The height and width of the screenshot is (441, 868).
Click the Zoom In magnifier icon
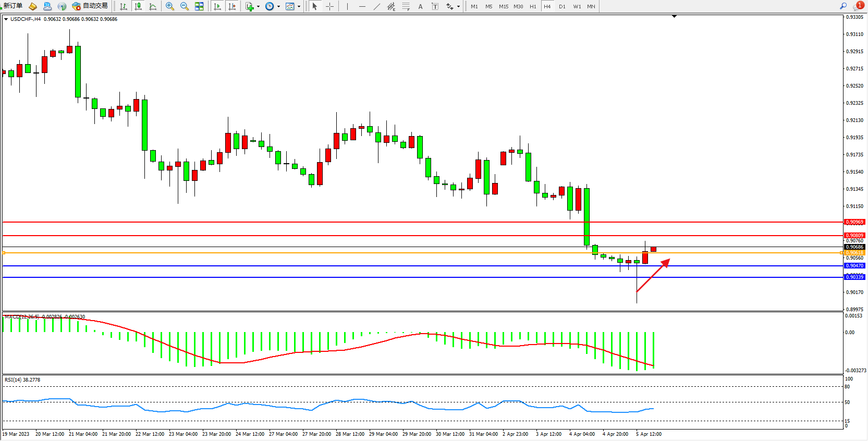pyautogui.click(x=169, y=6)
